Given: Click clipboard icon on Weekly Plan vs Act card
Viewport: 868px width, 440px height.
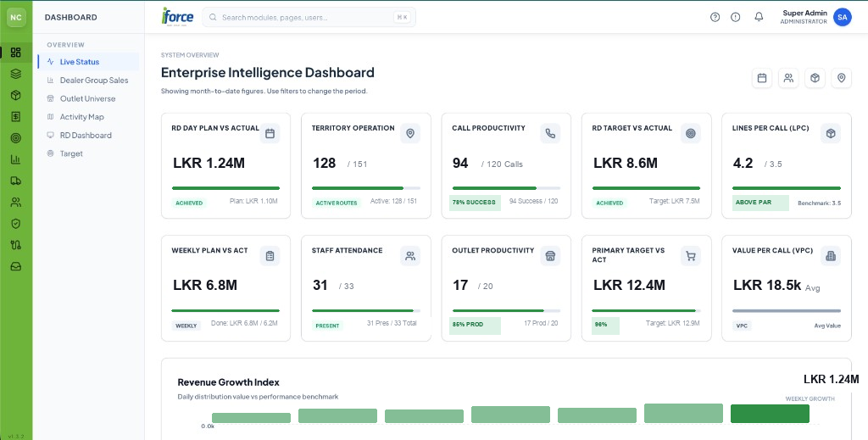Looking at the screenshot, I should (x=270, y=256).
